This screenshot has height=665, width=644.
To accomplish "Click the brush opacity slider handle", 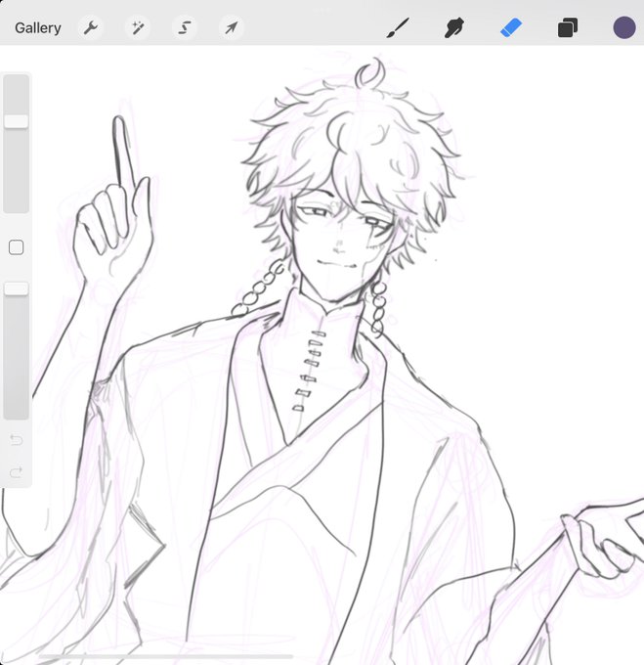I will 16,288.
